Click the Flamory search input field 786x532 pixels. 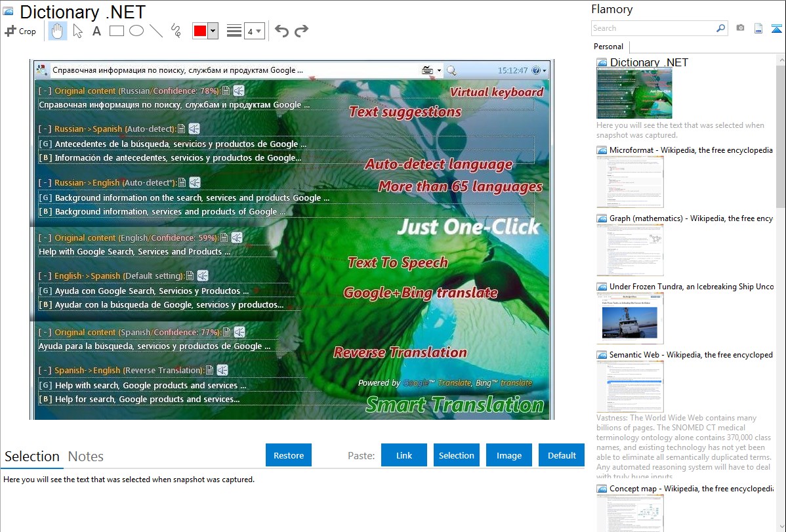point(653,28)
